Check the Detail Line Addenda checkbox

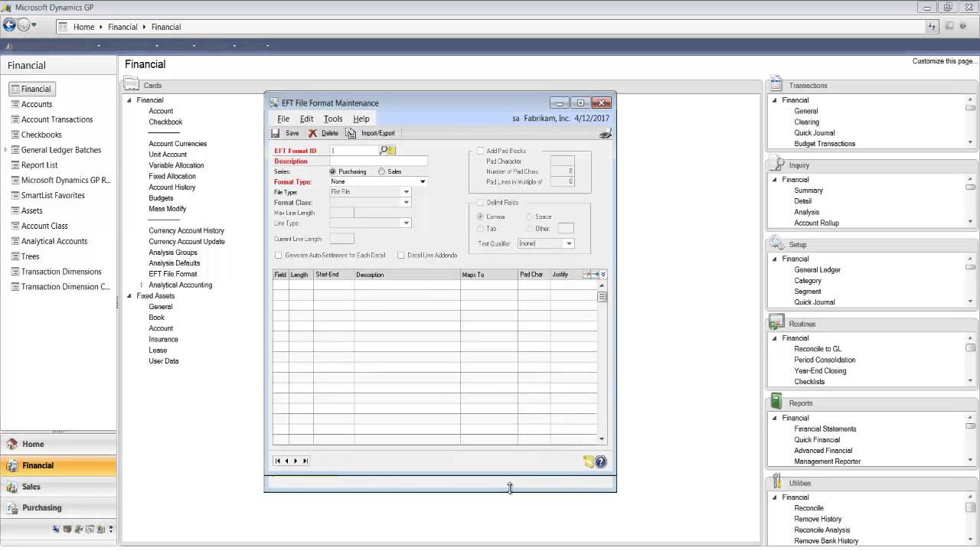[x=401, y=255]
